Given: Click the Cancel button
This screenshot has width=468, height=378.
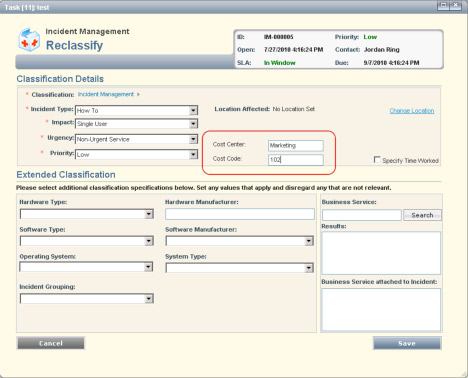Looking at the screenshot, I should tap(51, 343).
